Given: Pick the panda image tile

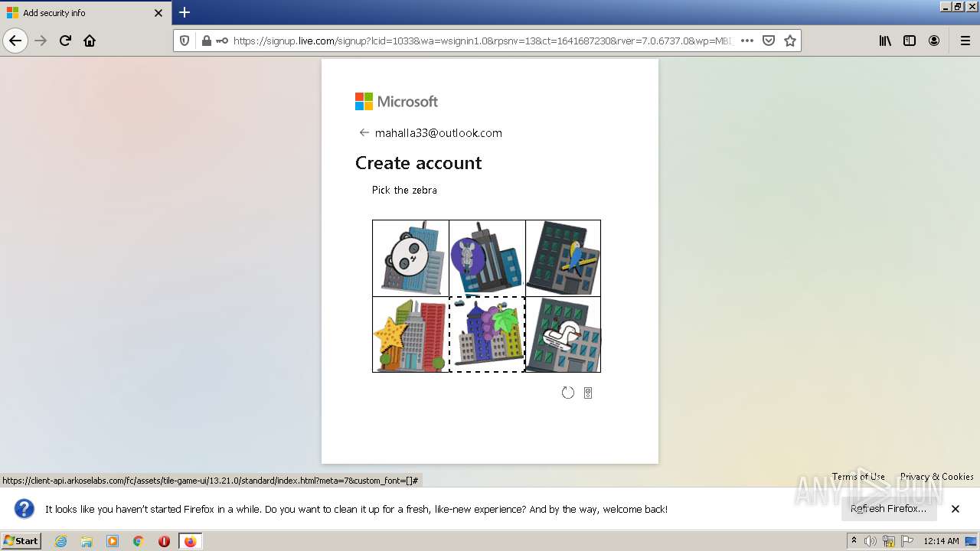Looking at the screenshot, I should 410,258.
